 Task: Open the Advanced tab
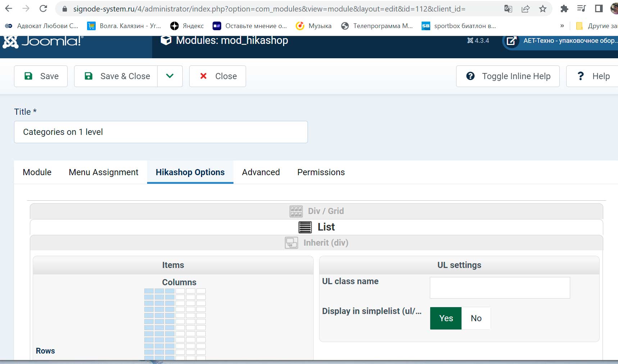tap(261, 172)
